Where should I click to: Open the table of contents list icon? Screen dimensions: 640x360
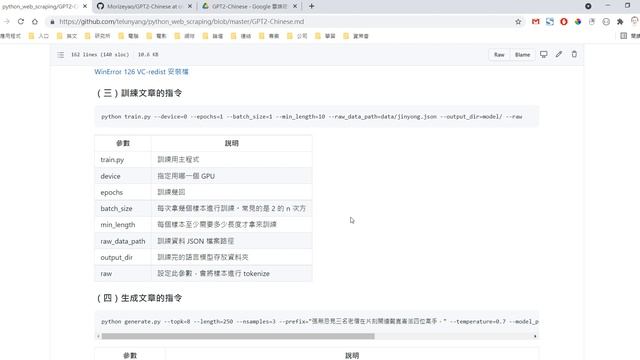pyautogui.click(x=60, y=54)
